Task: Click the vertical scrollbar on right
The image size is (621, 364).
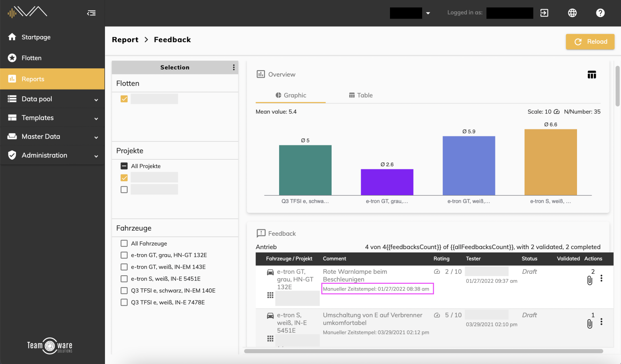Action: point(617,86)
